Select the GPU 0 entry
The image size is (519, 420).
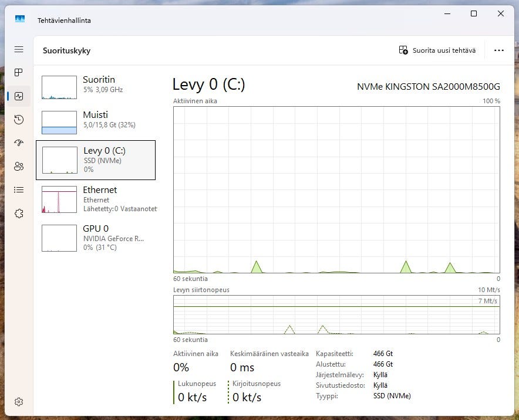96,238
